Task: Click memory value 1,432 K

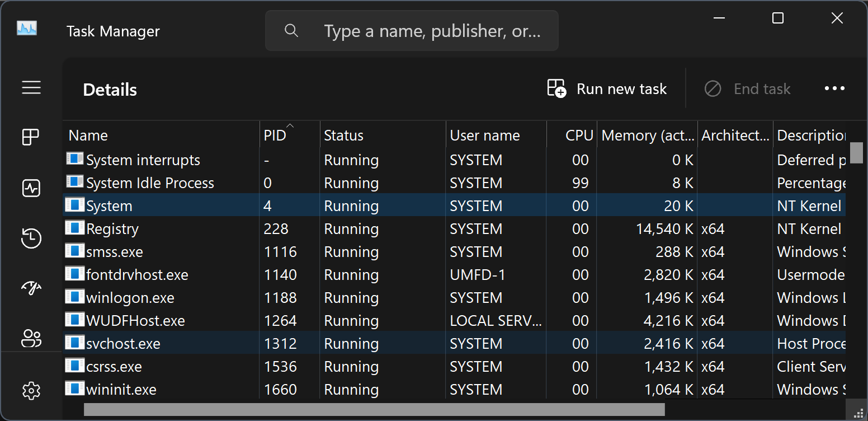Action: 669,367
